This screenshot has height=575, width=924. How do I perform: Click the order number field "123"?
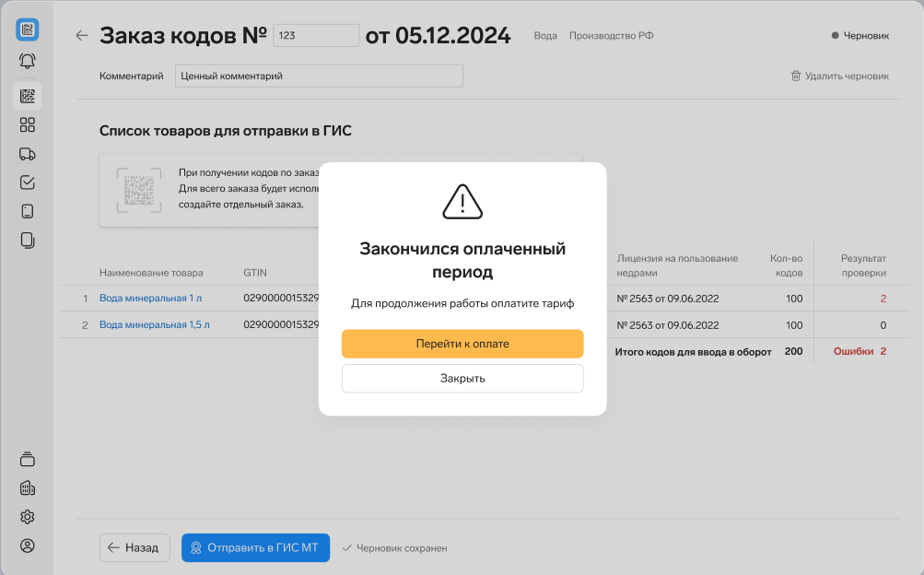pos(315,35)
